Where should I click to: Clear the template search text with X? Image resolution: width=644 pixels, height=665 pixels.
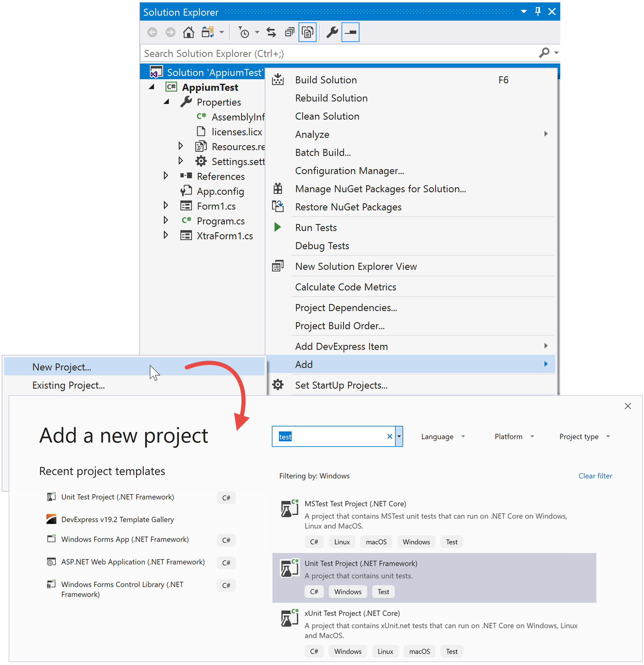pyautogui.click(x=389, y=436)
